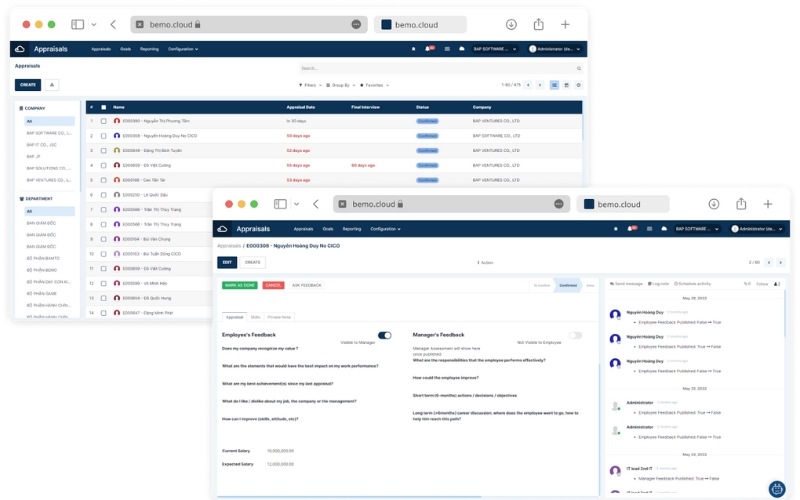Click the MARK AS DONE button
The height and width of the screenshot is (500, 800).
click(239, 285)
